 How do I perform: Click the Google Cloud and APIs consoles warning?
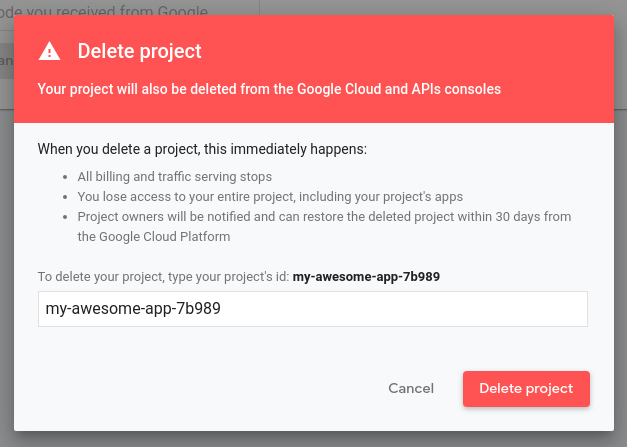click(269, 89)
